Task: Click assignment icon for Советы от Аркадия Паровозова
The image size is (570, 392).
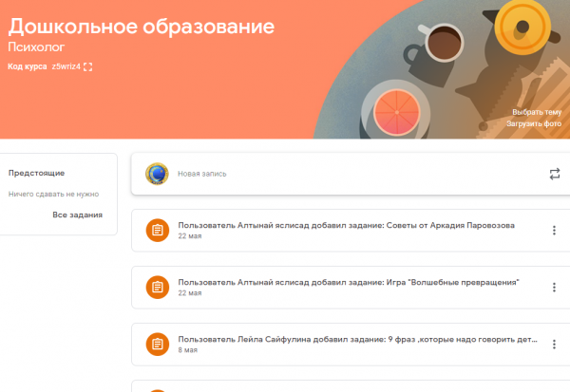Action: click(x=157, y=231)
